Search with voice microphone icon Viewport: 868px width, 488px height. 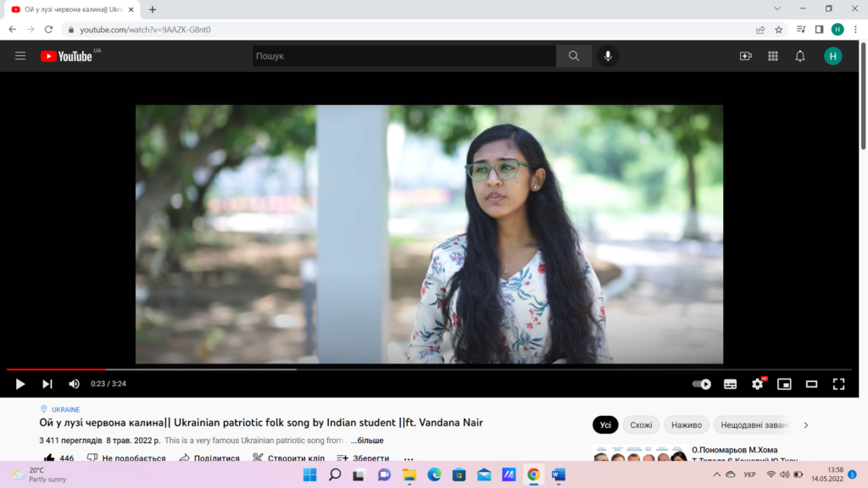(x=607, y=56)
